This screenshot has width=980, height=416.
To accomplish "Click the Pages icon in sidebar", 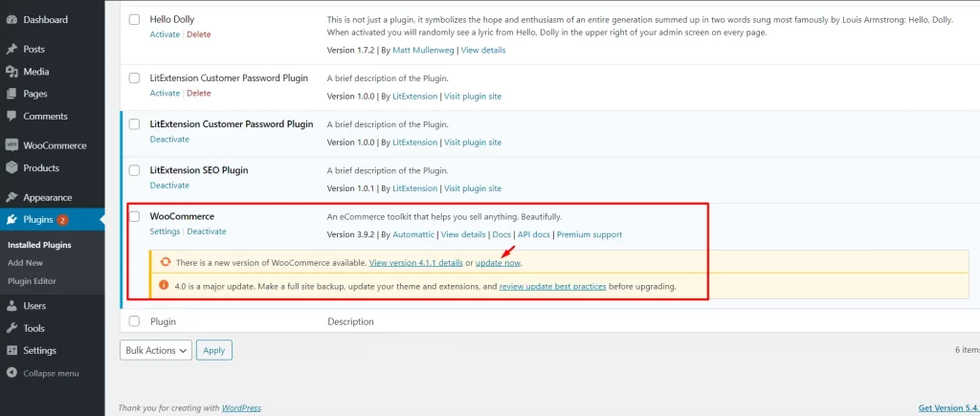I will (11, 94).
